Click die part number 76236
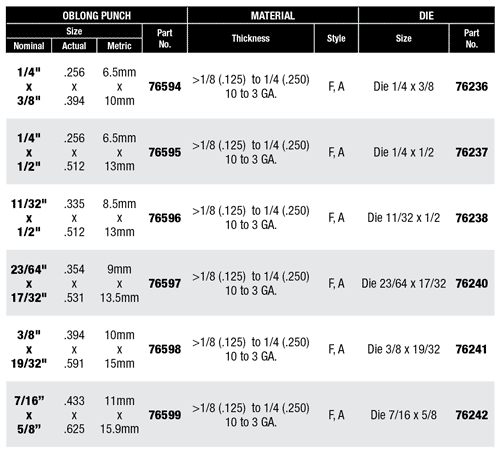Viewport: 500px width, 453px height. [472, 87]
